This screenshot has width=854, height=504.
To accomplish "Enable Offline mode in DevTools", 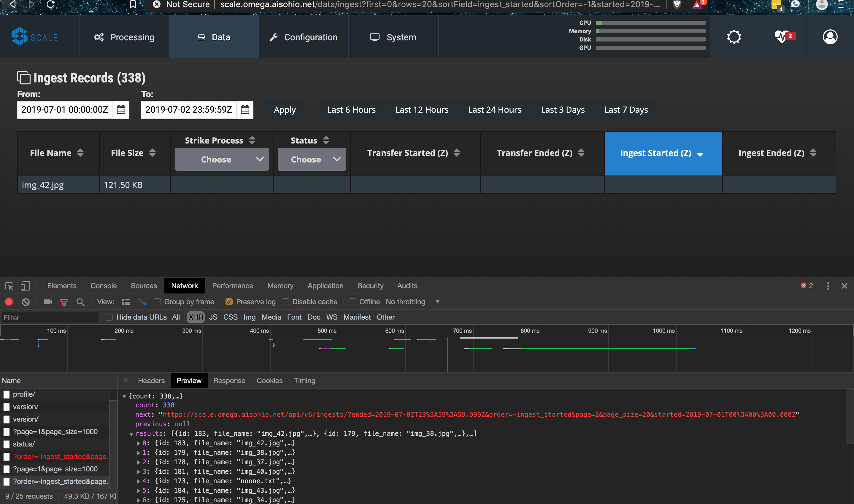I will coord(353,302).
